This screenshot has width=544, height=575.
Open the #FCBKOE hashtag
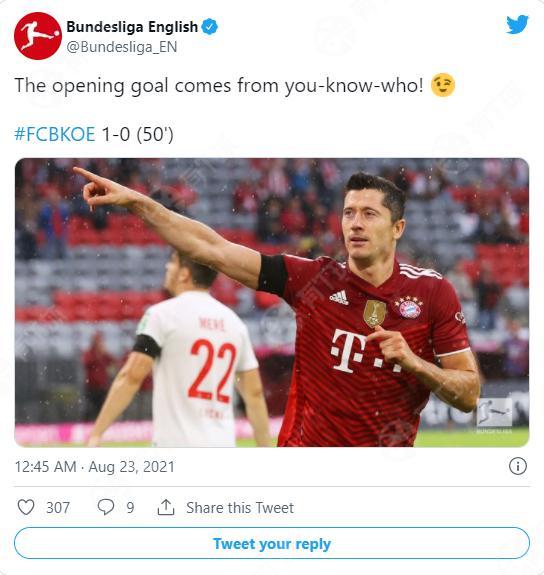coord(55,134)
